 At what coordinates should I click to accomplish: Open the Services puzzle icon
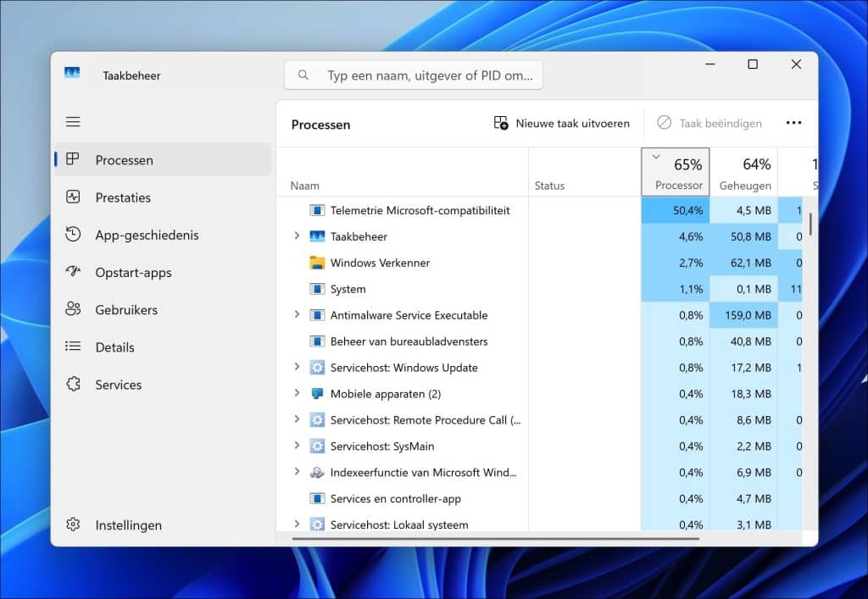tap(73, 384)
